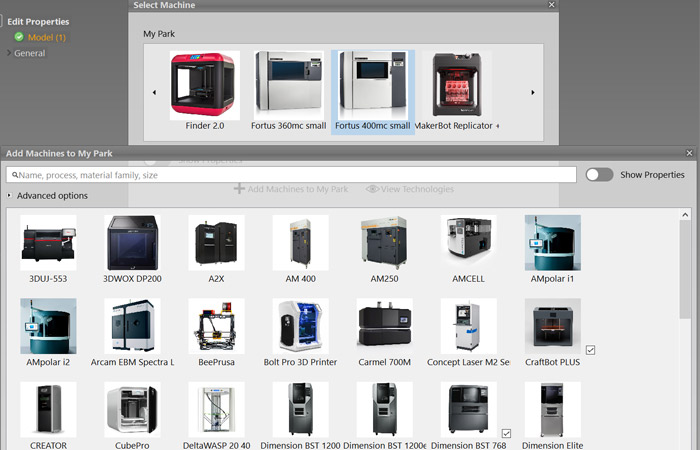Select the CraftBot PLUS printer thumbnail
Image resolution: width=700 pixels, height=450 pixels.
click(x=553, y=326)
